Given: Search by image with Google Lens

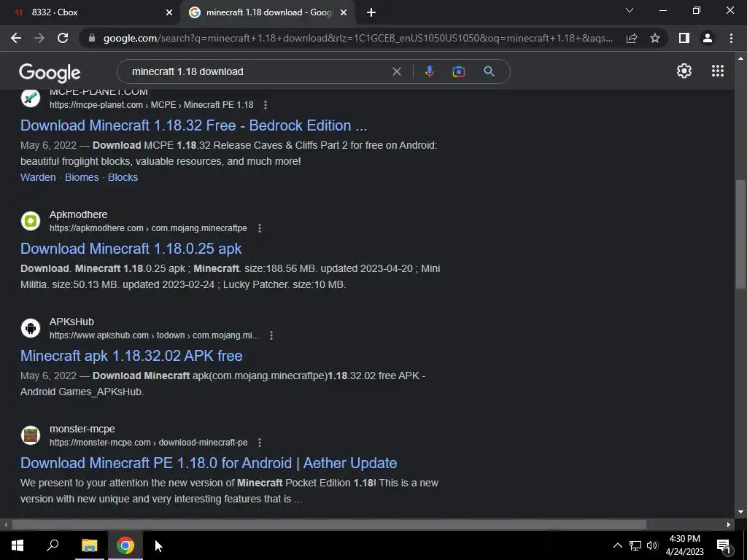Looking at the screenshot, I should 458,71.
